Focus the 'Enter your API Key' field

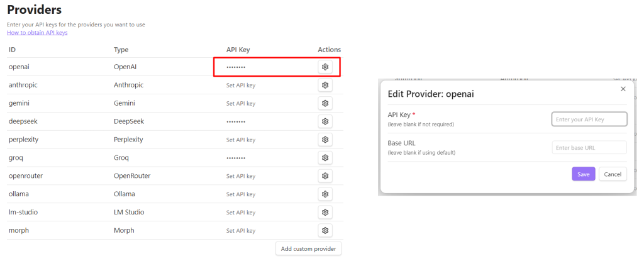[589, 119]
